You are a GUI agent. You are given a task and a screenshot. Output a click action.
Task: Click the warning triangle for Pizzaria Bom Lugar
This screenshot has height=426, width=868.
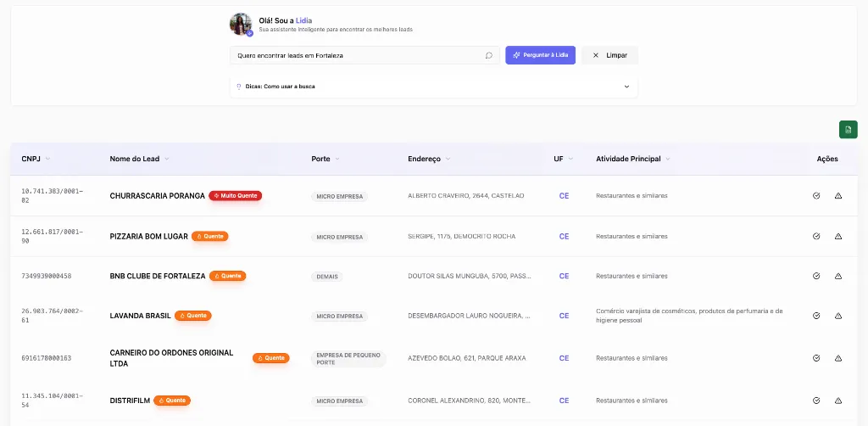click(838, 236)
